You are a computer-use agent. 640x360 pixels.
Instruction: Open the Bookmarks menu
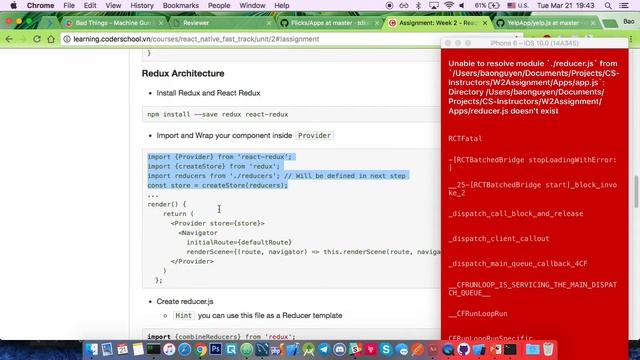[180, 5]
